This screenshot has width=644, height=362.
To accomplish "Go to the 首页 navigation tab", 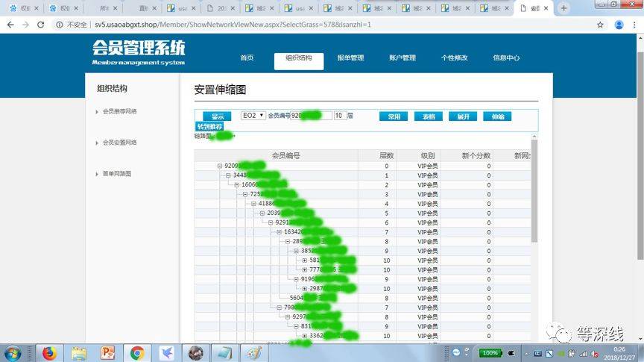I will coord(247,57).
